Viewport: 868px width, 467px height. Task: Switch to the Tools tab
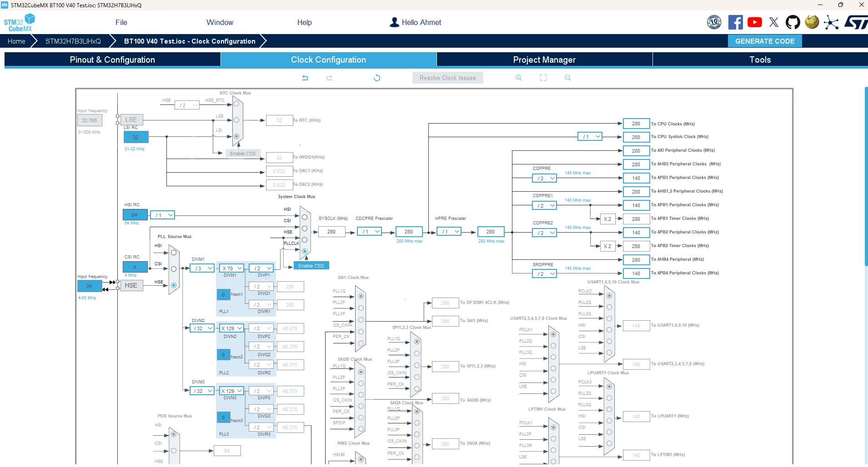coord(760,60)
